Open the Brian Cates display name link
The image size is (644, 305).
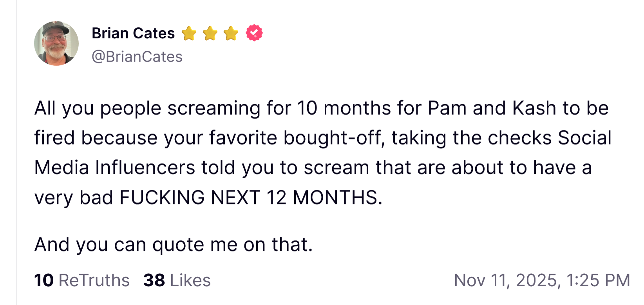(133, 33)
